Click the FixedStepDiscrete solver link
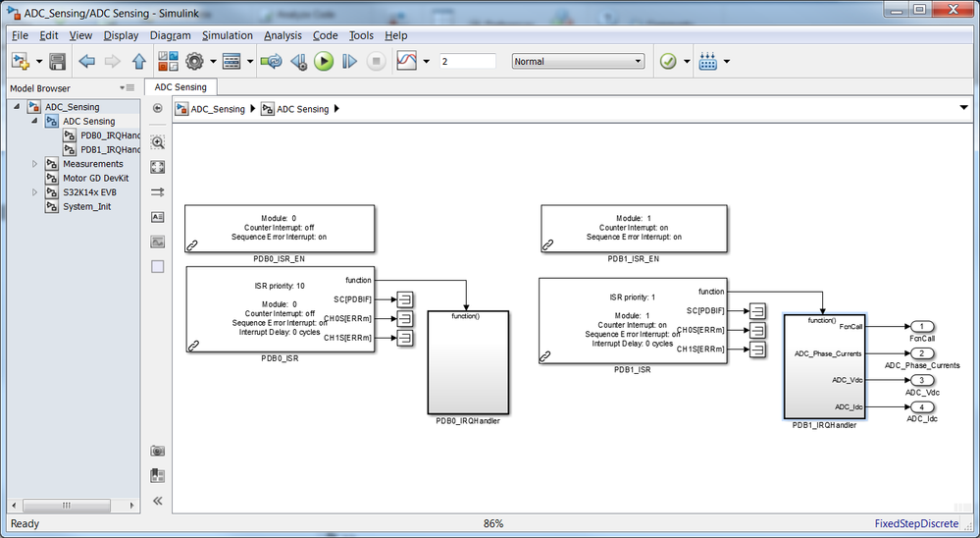This screenshot has width=980, height=538. click(916, 523)
